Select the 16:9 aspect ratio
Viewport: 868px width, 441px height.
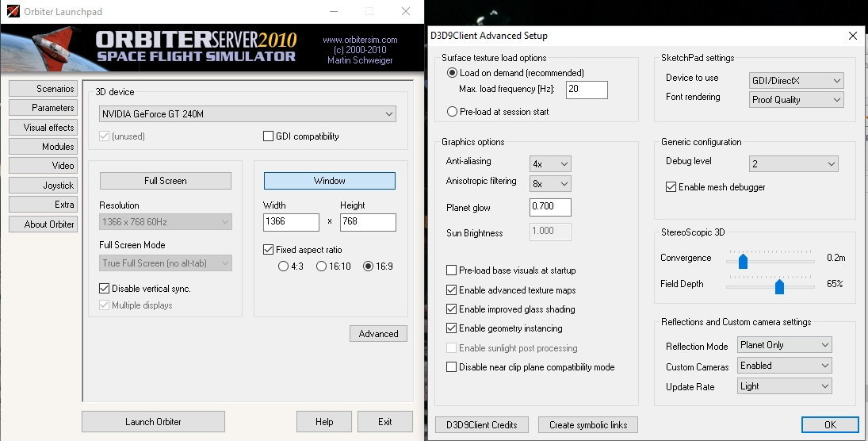368,267
